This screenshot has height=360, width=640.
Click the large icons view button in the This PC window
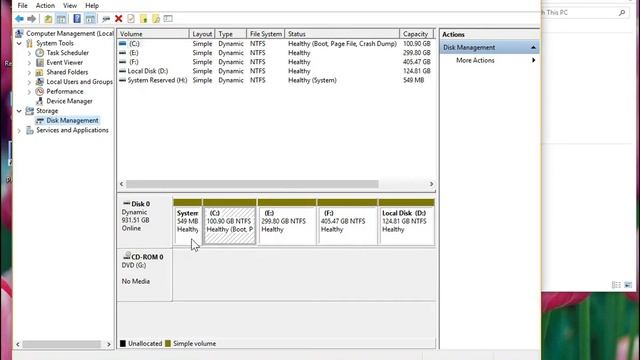[x=628, y=284]
